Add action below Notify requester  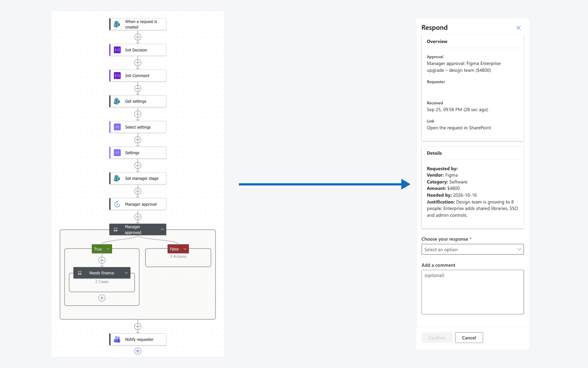click(x=138, y=351)
